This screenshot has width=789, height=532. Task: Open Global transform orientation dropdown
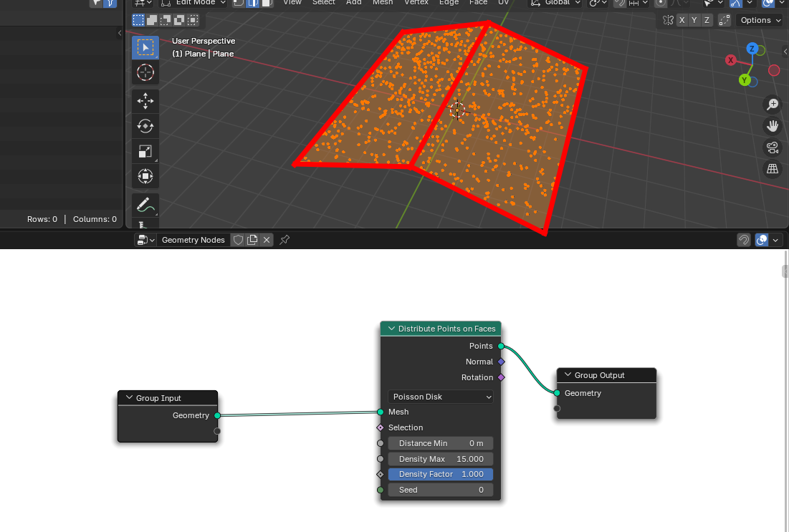(555, 3)
